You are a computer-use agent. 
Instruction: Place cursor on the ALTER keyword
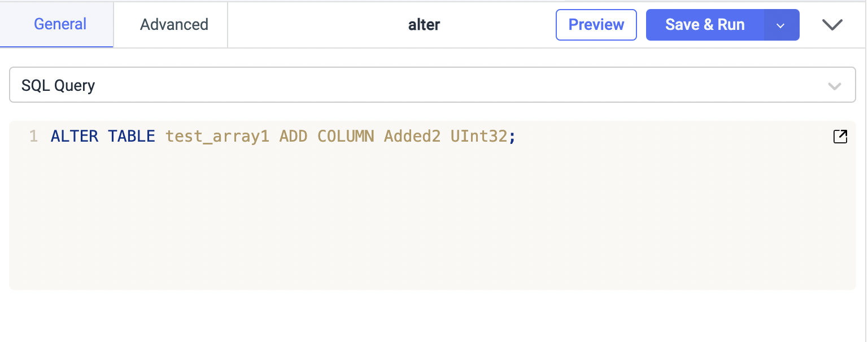[74, 137]
